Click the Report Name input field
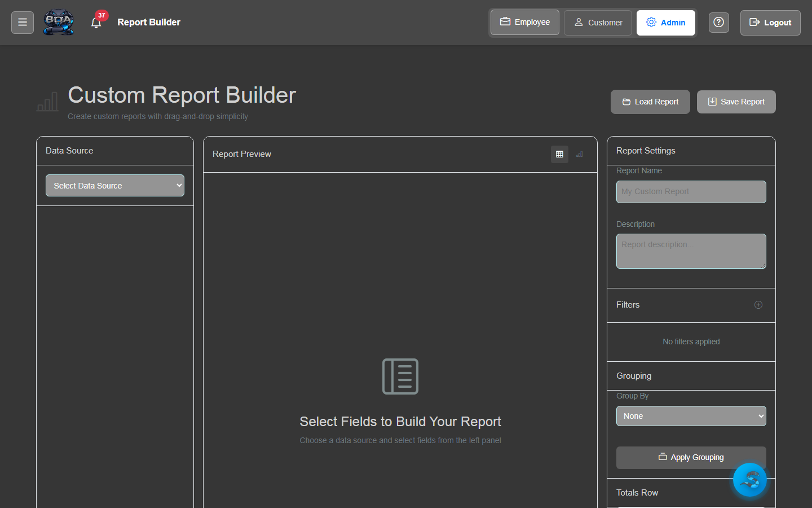This screenshot has width=812, height=508. (691, 192)
